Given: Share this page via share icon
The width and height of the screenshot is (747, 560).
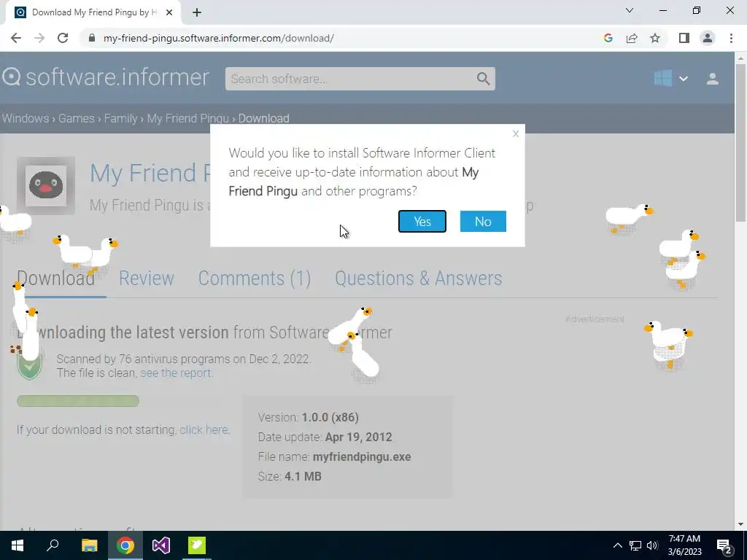Looking at the screenshot, I should point(632,38).
